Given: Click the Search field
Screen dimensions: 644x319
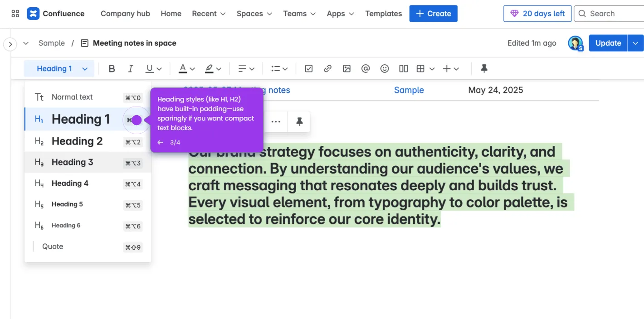Looking at the screenshot, I should coord(609,14).
